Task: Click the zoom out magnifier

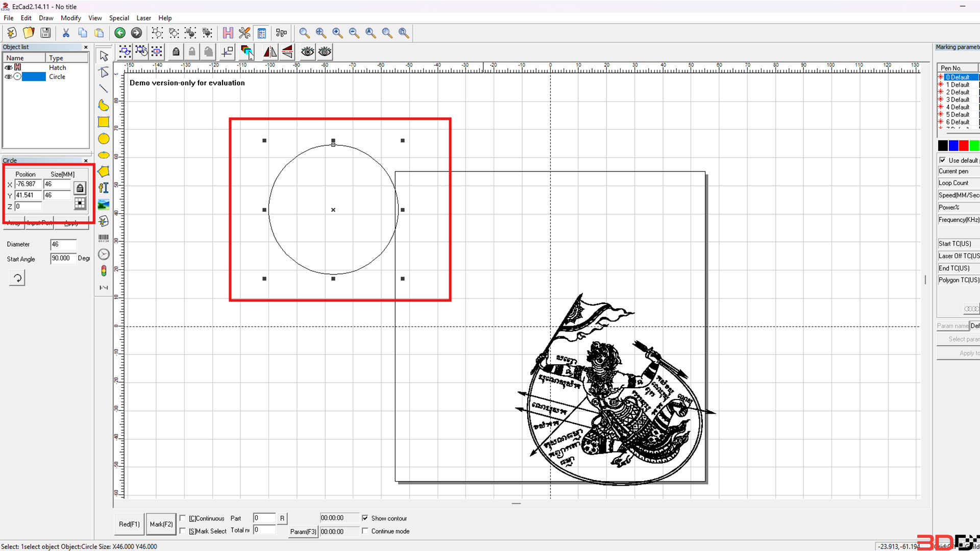Action: click(354, 33)
